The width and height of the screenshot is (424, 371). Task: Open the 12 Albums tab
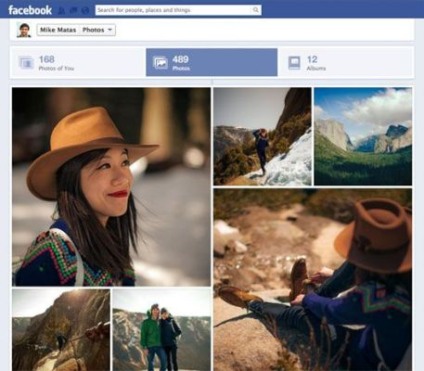pos(346,63)
